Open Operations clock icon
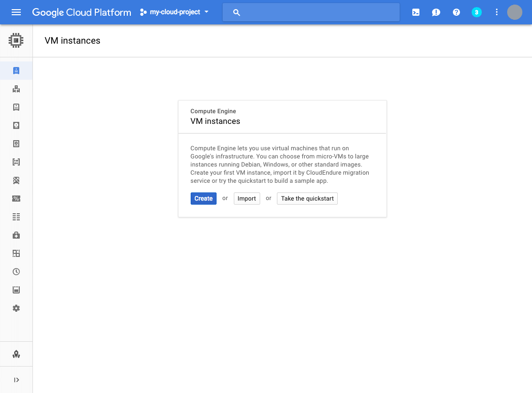The width and height of the screenshot is (532, 393). tap(16, 272)
